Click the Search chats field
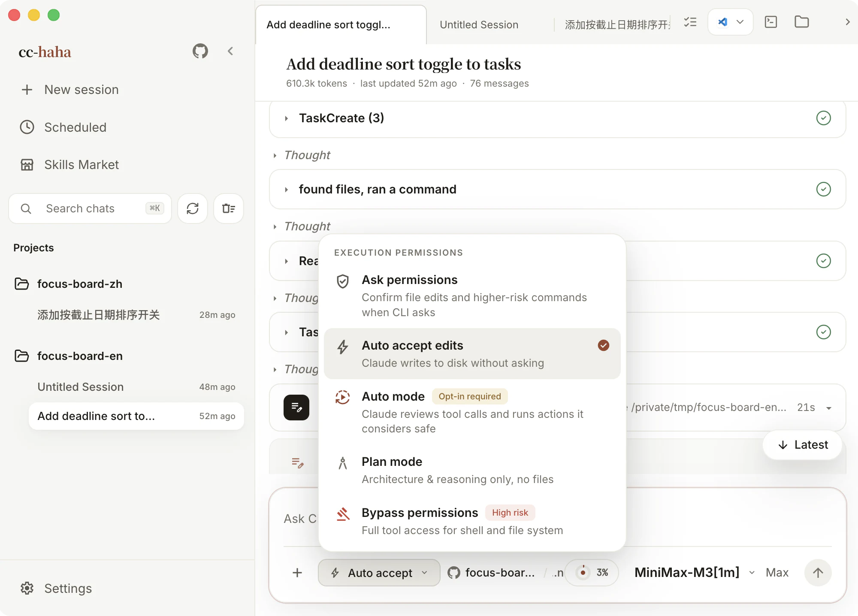 90,208
